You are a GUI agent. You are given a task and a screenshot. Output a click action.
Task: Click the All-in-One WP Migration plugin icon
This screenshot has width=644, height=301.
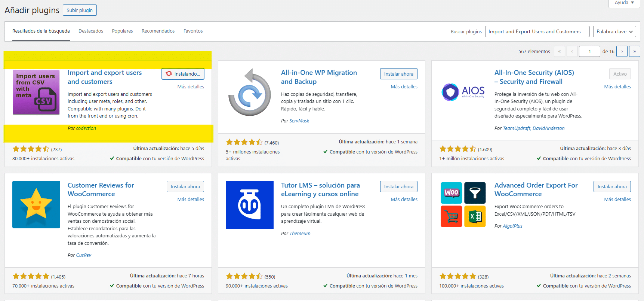(249, 92)
